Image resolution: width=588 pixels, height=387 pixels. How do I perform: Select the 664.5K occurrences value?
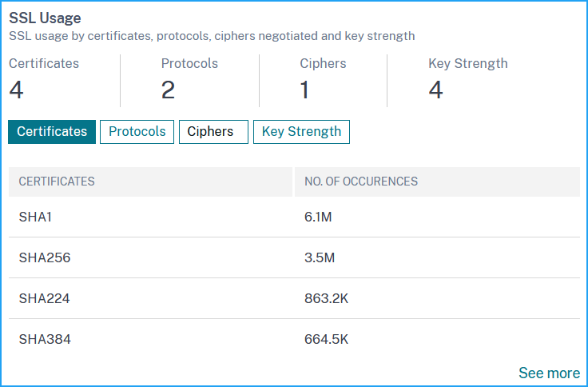pyautogui.click(x=326, y=339)
